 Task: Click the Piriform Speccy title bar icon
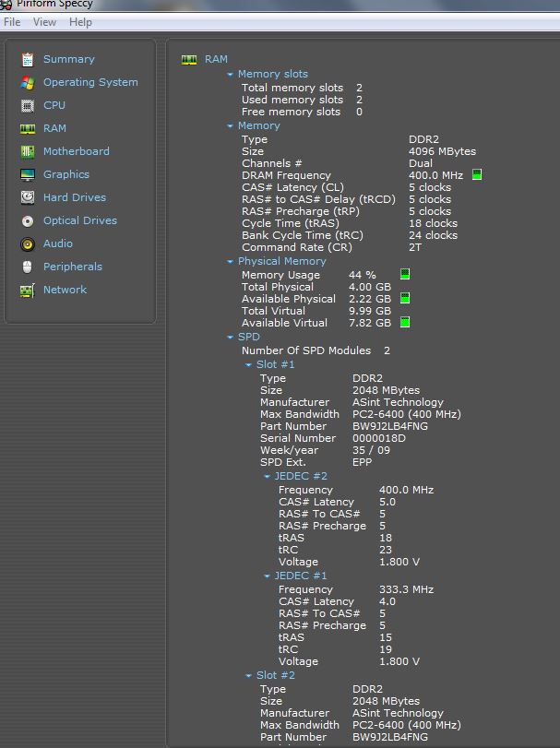[6, 5]
